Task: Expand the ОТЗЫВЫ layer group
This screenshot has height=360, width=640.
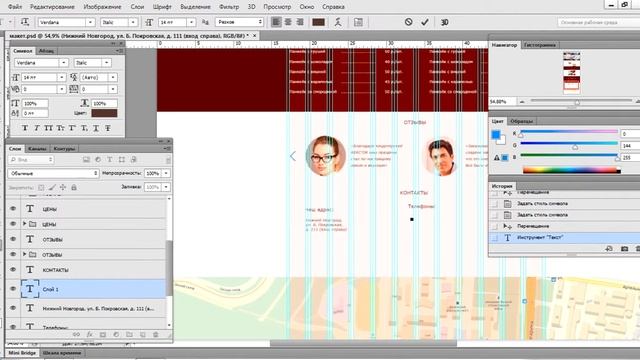Action: pos(24,254)
